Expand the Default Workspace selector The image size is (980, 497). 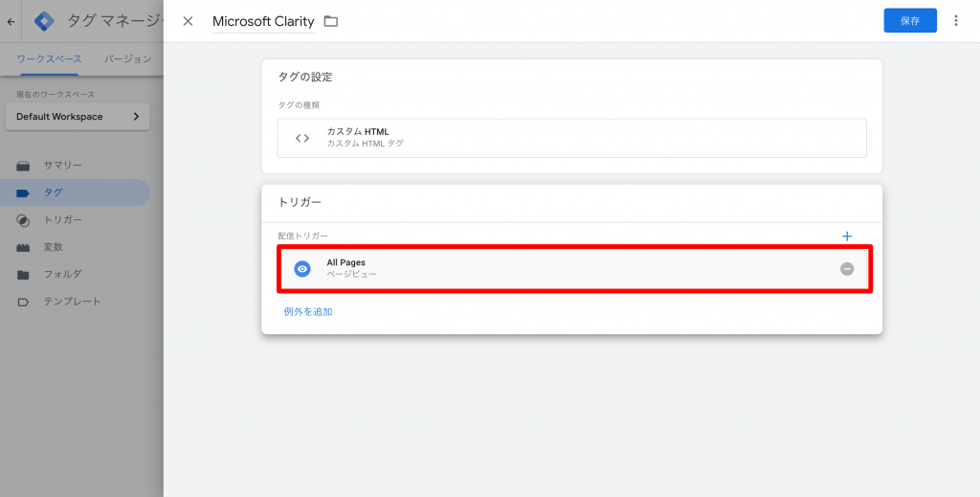coord(78,117)
